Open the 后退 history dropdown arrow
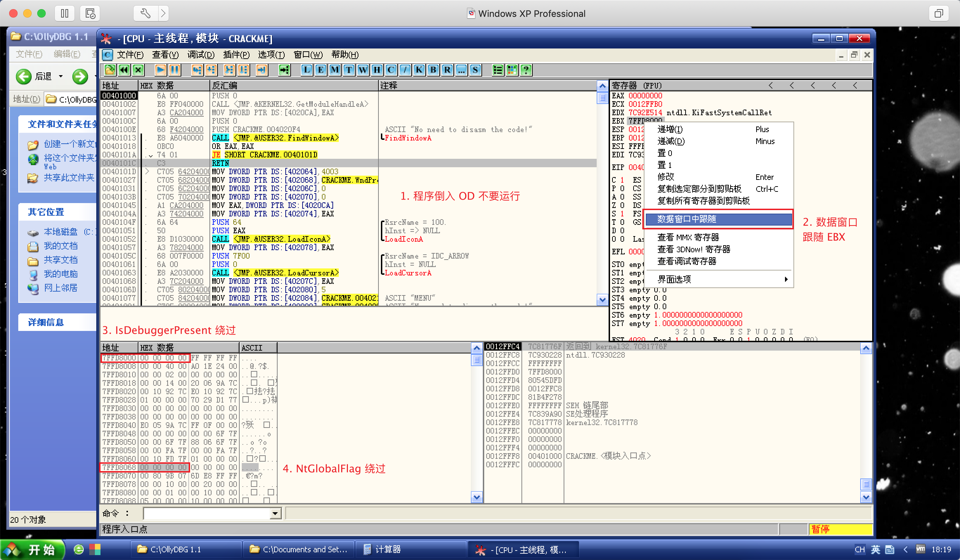 [x=60, y=76]
